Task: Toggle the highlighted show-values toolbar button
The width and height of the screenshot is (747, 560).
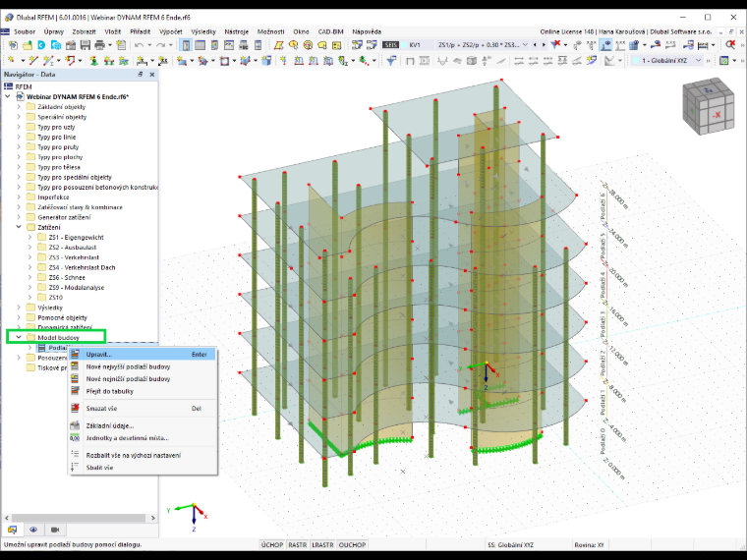Action: [605, 45]
